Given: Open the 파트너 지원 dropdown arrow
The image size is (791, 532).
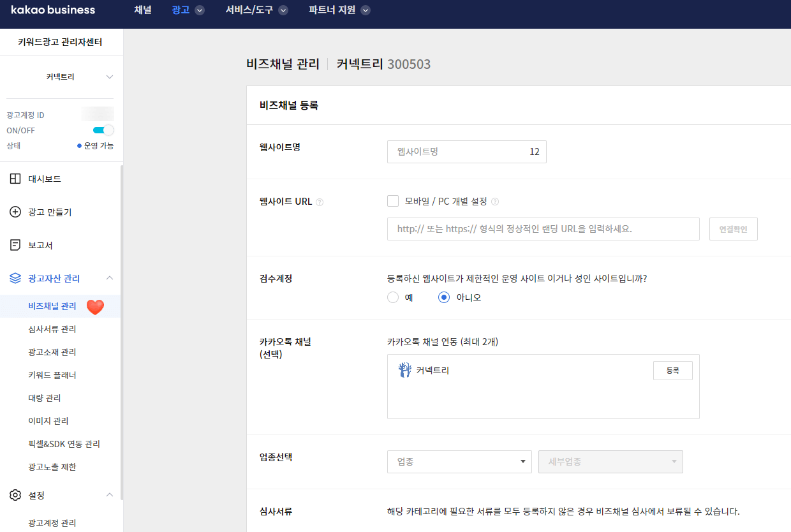Looking at the screenshot, I should (x=366, y=10).
